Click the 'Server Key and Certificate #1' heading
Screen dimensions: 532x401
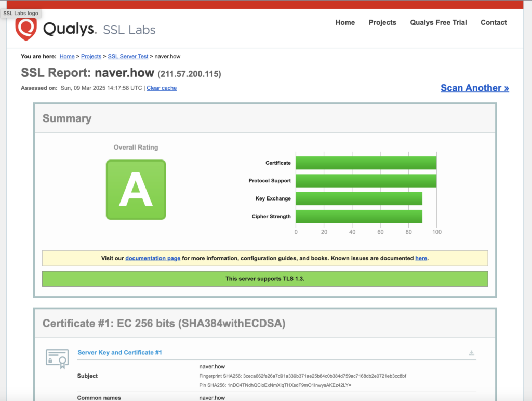click(120, 353)
